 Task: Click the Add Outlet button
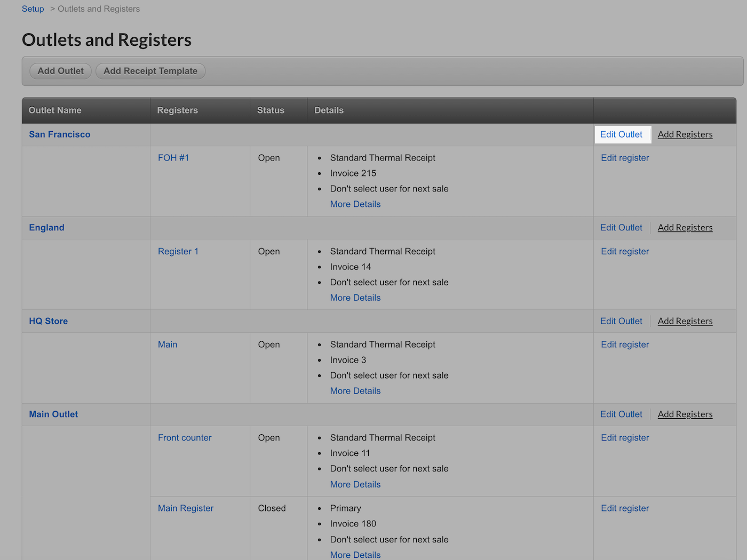pos(60,71)
